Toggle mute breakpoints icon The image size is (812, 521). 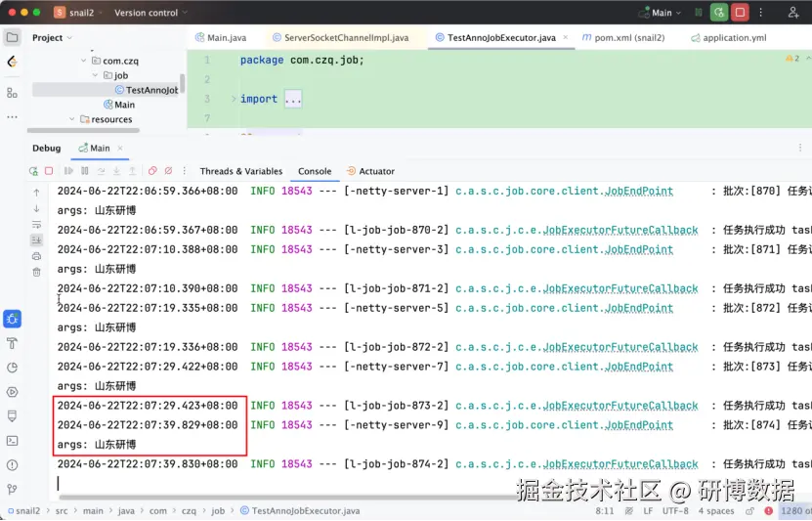click(x=168, y=171)
